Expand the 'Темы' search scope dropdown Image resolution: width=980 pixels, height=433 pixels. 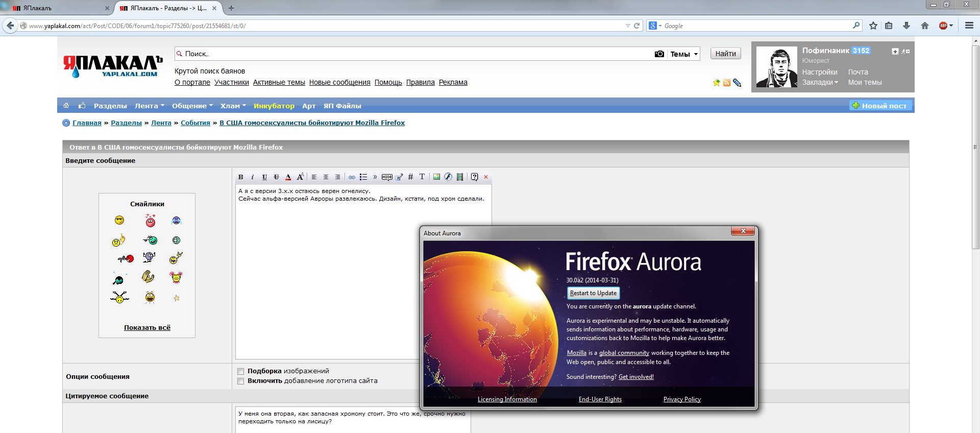tap(683, 54)
